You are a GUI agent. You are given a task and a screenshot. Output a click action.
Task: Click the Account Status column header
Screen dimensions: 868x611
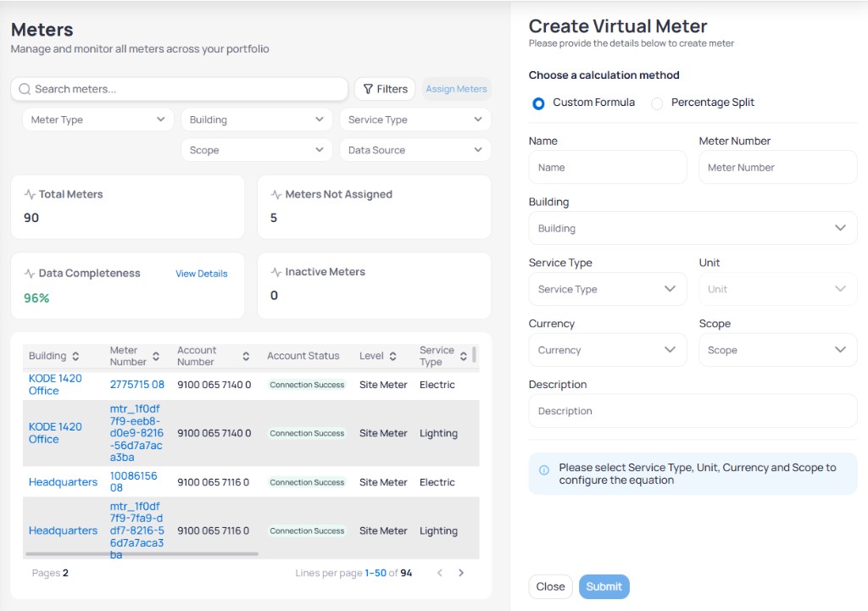tap(303, 356)
